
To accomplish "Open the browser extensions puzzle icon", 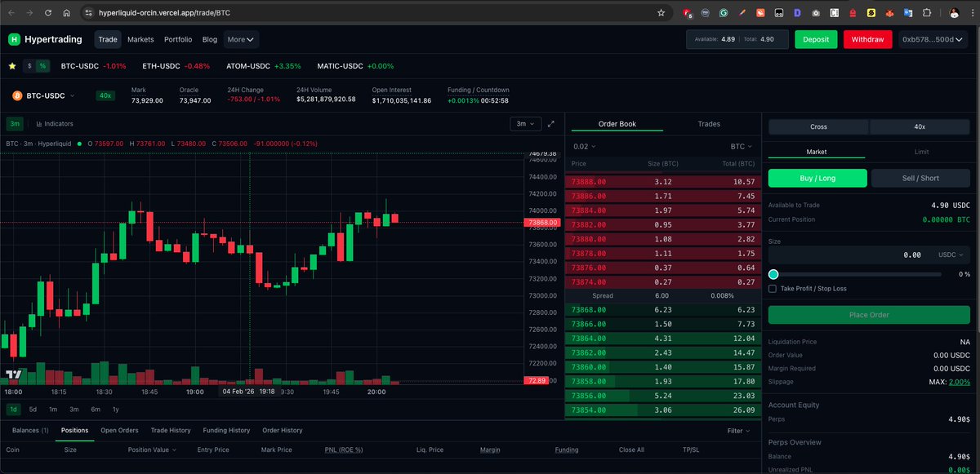I will 927,13.
